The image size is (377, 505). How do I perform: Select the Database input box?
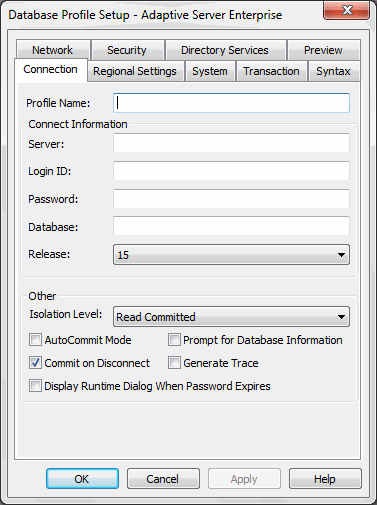coord(231,226)
